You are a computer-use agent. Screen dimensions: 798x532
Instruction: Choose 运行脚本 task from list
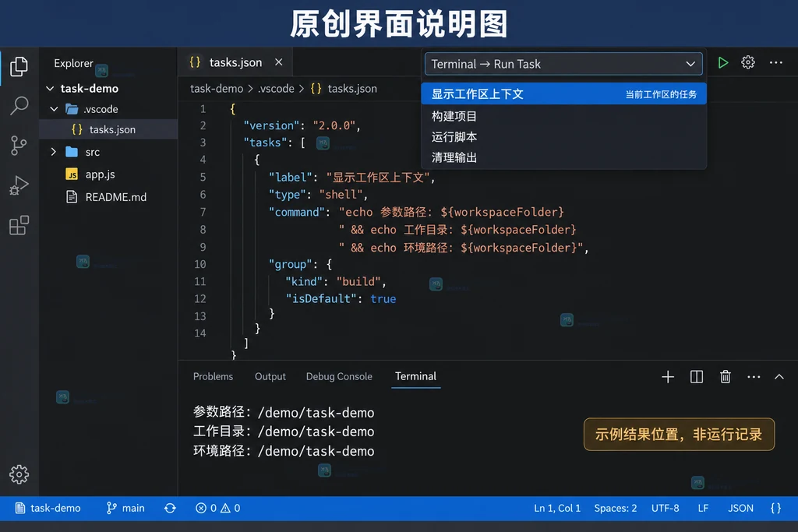[x=564, y=137]
